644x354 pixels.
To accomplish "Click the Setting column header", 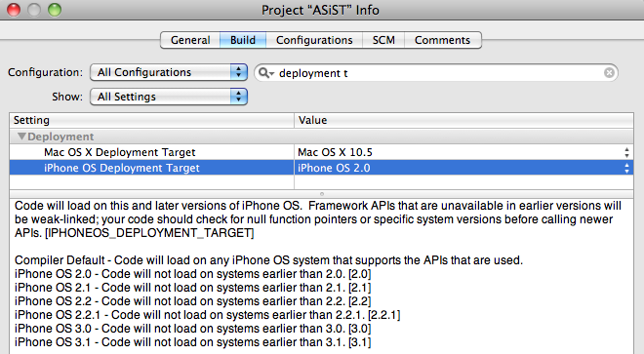I will [151, 120].
